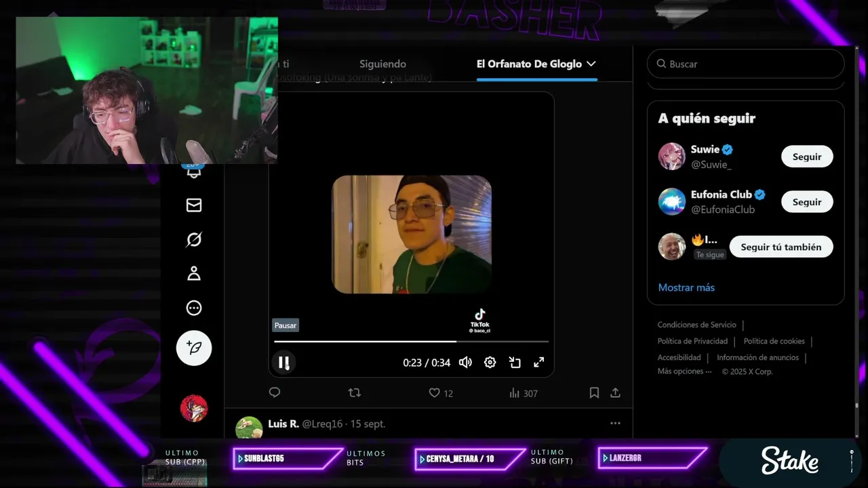Open the @EufoniaClub handle text
The width and height of the screenshot is (868, 488).
723,209
